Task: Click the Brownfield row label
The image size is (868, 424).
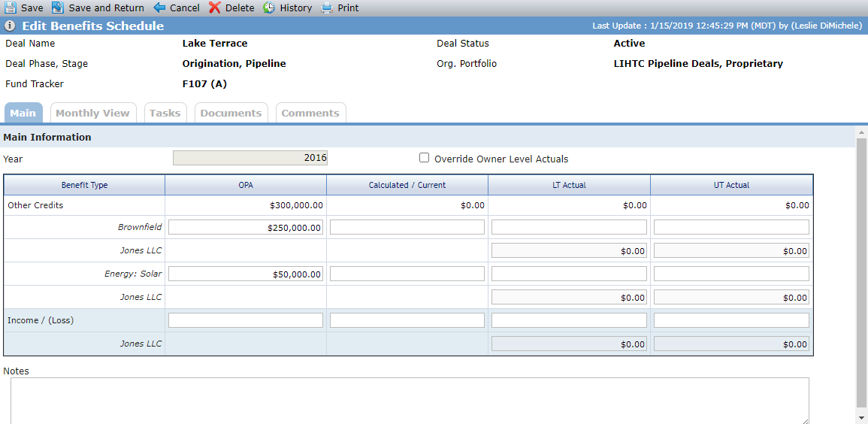Action: click(x=140, y=227)
